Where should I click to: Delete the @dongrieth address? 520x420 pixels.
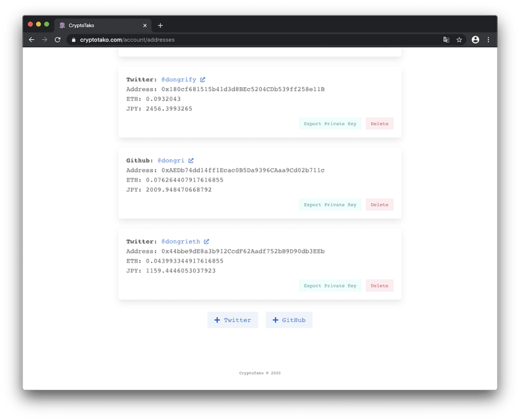click(379, 286)
